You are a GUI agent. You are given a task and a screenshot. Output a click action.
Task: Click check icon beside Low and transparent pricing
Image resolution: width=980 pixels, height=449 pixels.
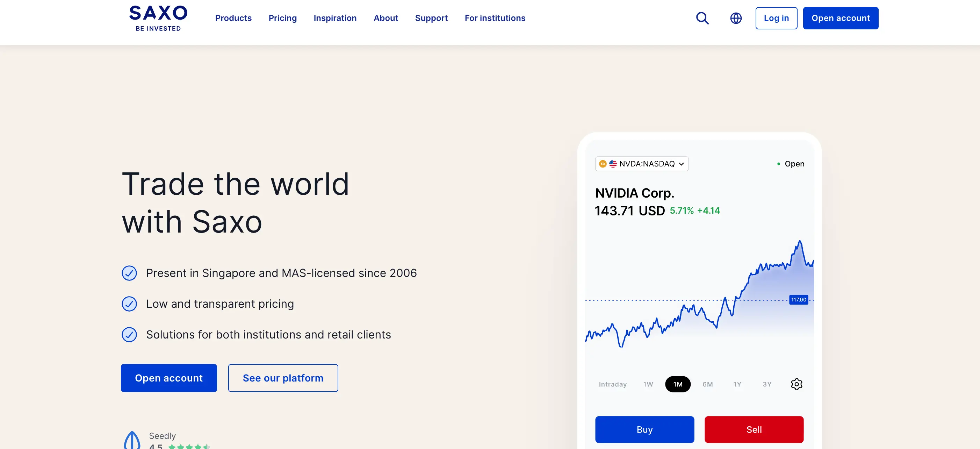[129, 304]
